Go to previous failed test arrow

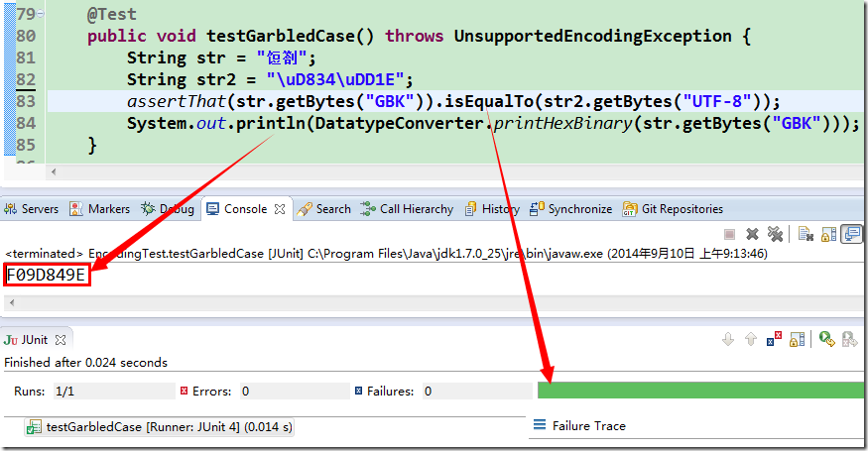[x=751, y=340]
